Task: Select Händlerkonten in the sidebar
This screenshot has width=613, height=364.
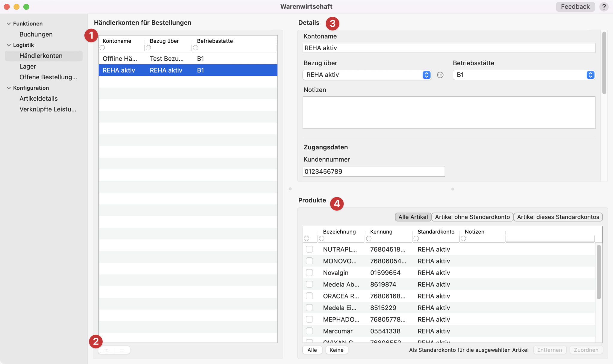Action: pos(44,56)
